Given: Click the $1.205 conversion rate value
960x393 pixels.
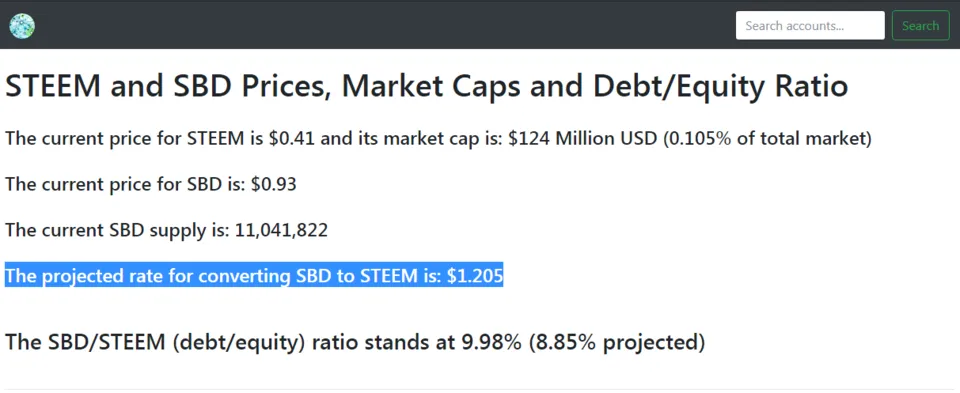Looking at the screenshot, I should (474, 276).
